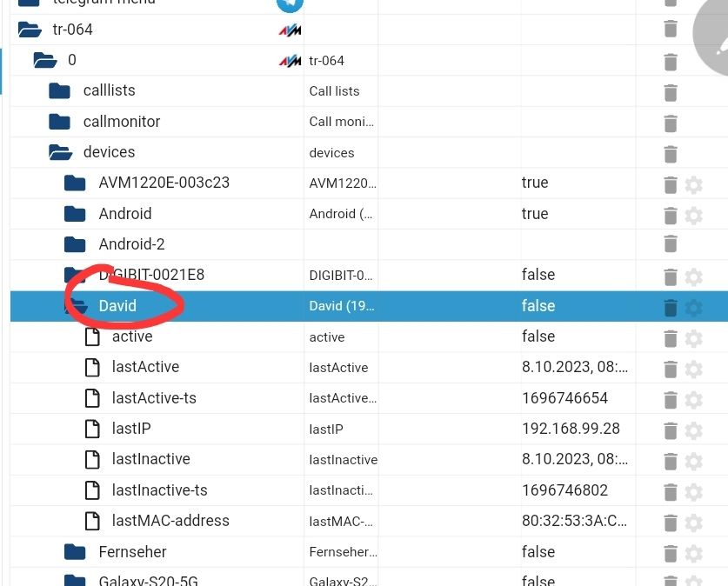Open settings gear for lastActive
This screenshot has height=586, width=728.
[x=693, y=370]
